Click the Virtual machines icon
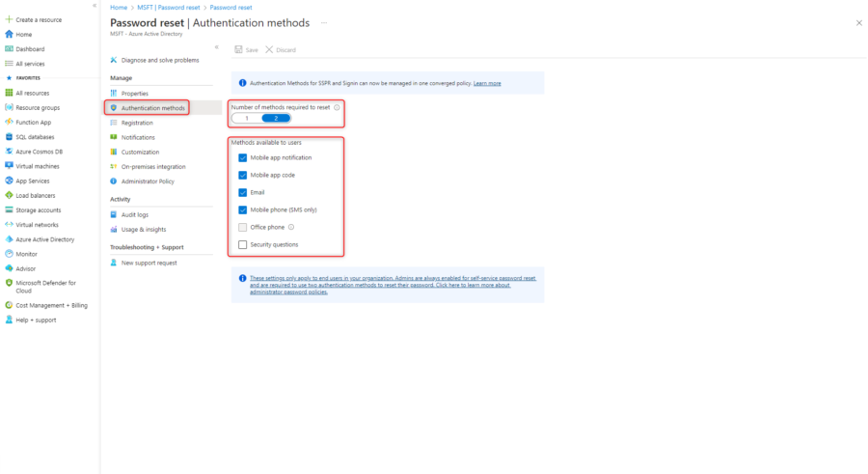 click(9, 166)
